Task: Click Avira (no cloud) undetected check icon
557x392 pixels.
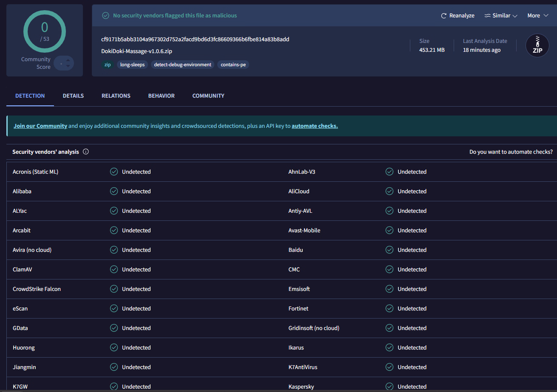Action: tap(114, 250)
